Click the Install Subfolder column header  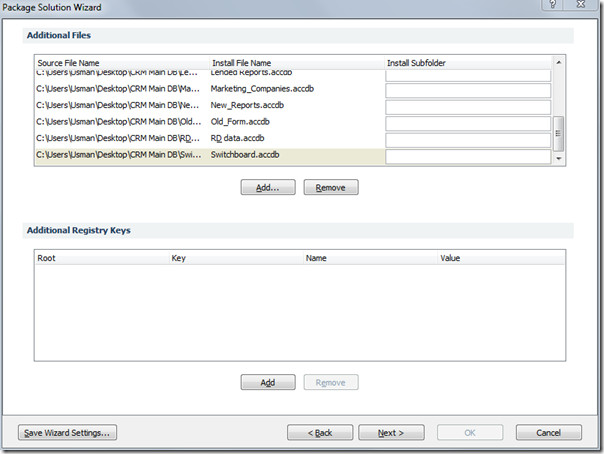coord(468,63)
